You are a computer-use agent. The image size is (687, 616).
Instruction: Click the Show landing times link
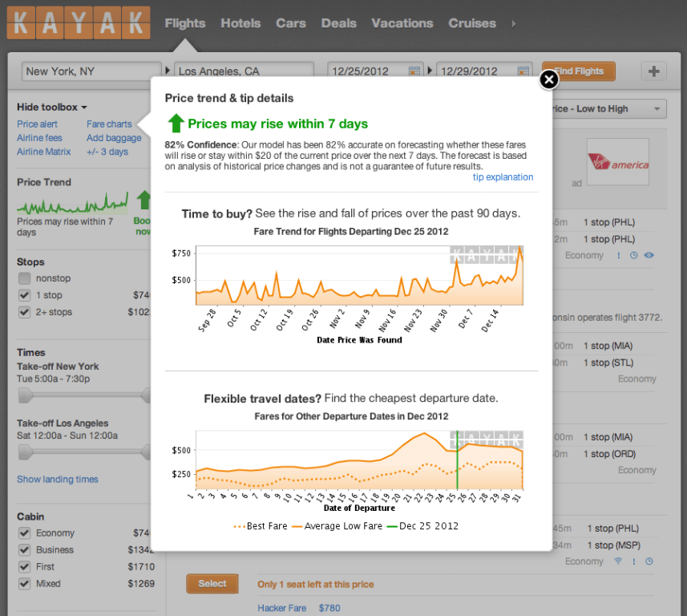58,480
